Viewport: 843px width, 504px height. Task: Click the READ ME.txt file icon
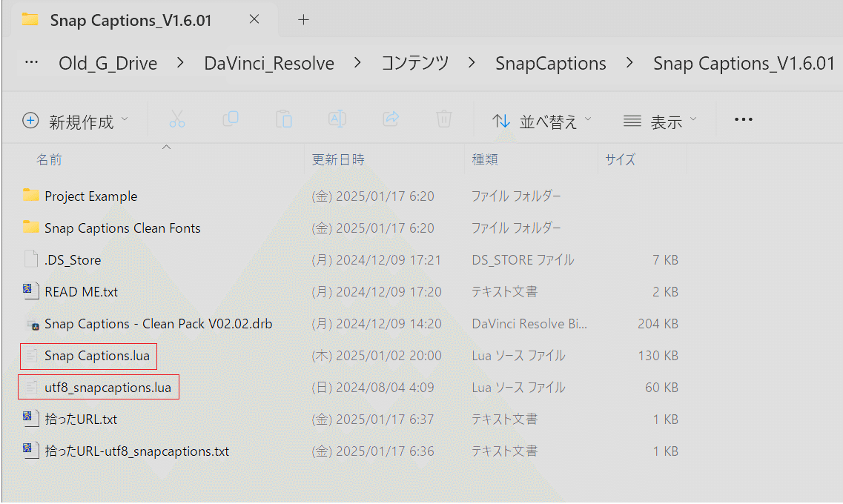[x=30, y=291]
